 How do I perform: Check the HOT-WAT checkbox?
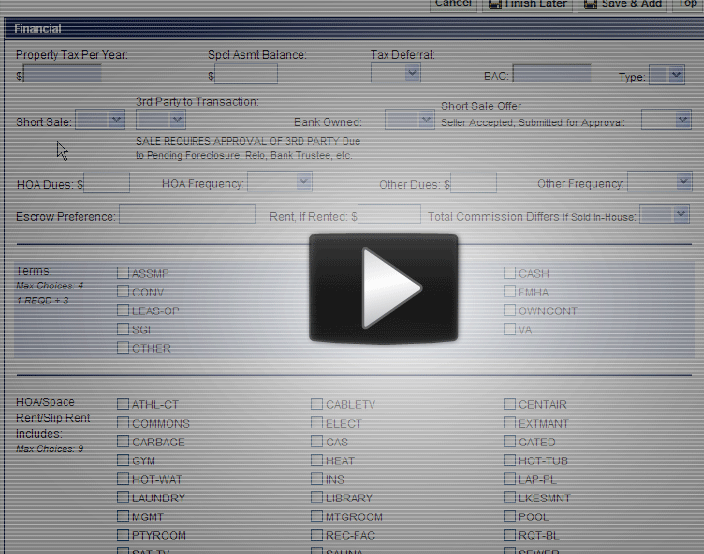coord(123,479)
